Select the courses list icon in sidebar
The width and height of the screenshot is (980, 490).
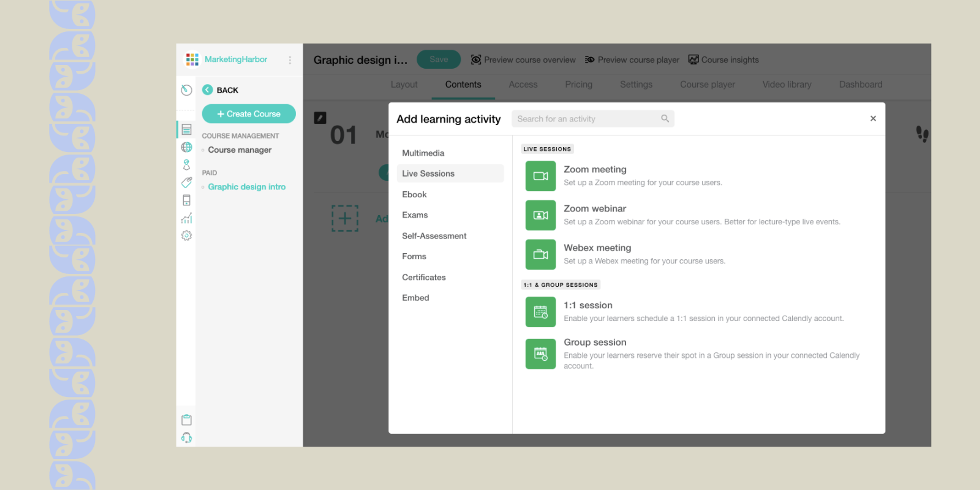tap(186, 130)
